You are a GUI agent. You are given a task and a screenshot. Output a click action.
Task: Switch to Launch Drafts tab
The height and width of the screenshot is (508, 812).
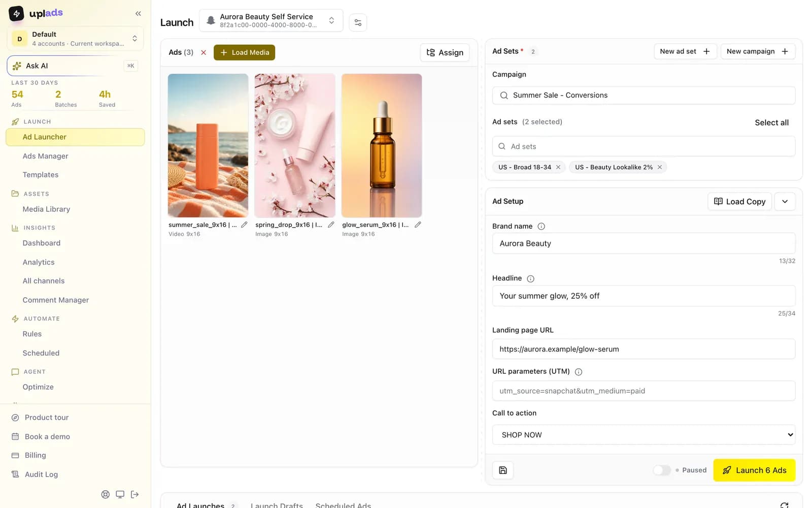[277, 505]
